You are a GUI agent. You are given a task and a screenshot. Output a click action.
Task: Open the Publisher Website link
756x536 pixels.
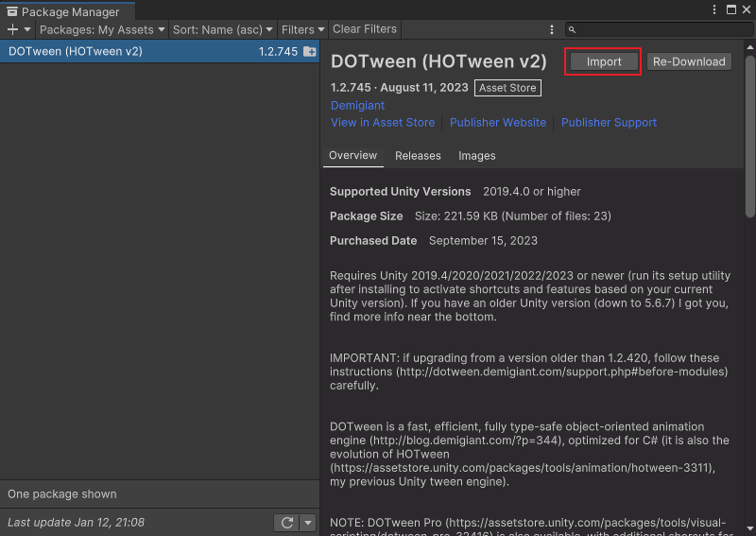pos(498,123)
